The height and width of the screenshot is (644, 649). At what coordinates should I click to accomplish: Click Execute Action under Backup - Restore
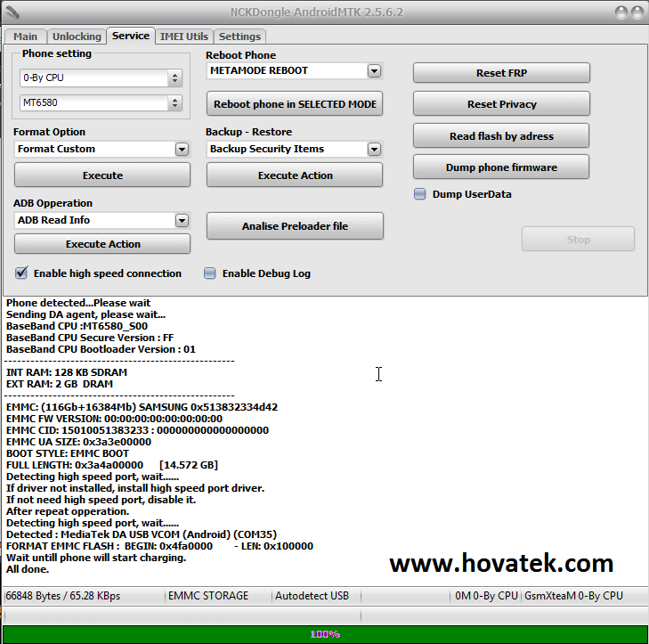(x=295, y=175)
